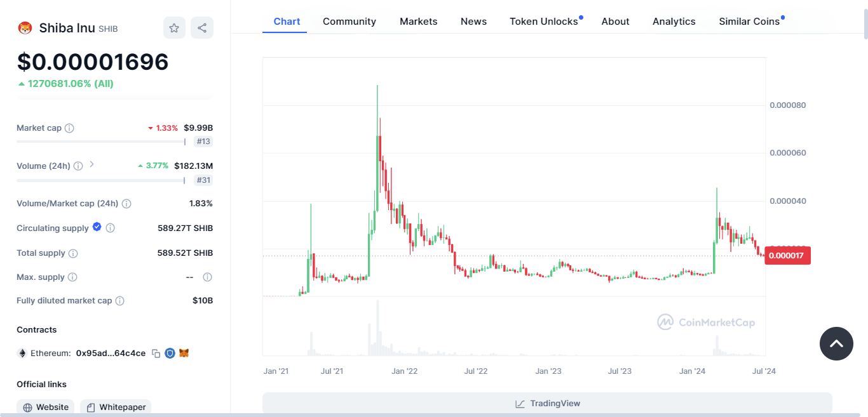Click the Volume/Market cap (24h) info icon

tap(126, 204)
